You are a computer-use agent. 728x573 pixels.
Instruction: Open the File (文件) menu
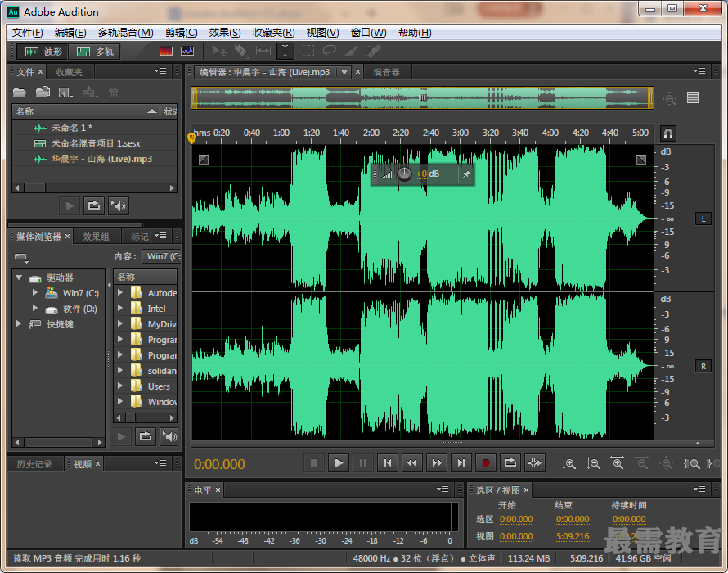[x=27, y=33]
